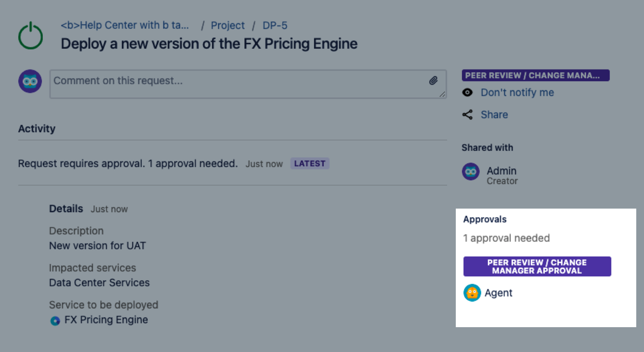Click the FX Pricing Engine service icon
Viewport: 644px width, 352px height.
coord(55,321)
